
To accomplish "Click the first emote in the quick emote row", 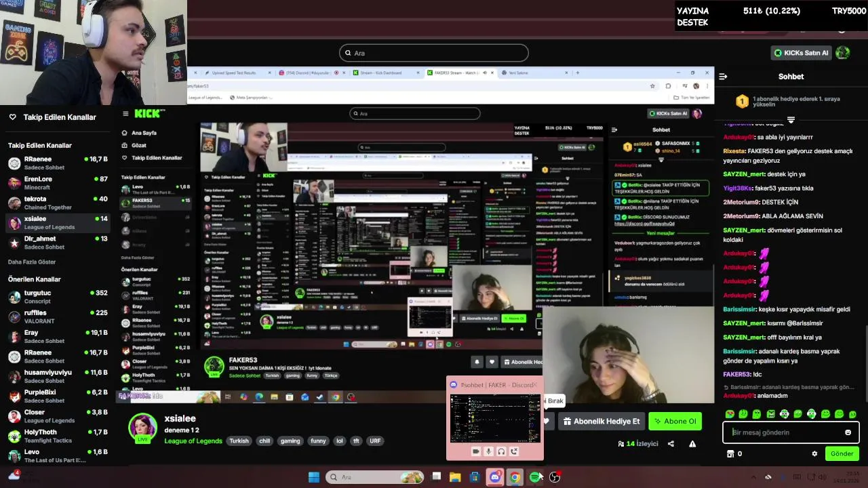I will click(x=730, y=414).
